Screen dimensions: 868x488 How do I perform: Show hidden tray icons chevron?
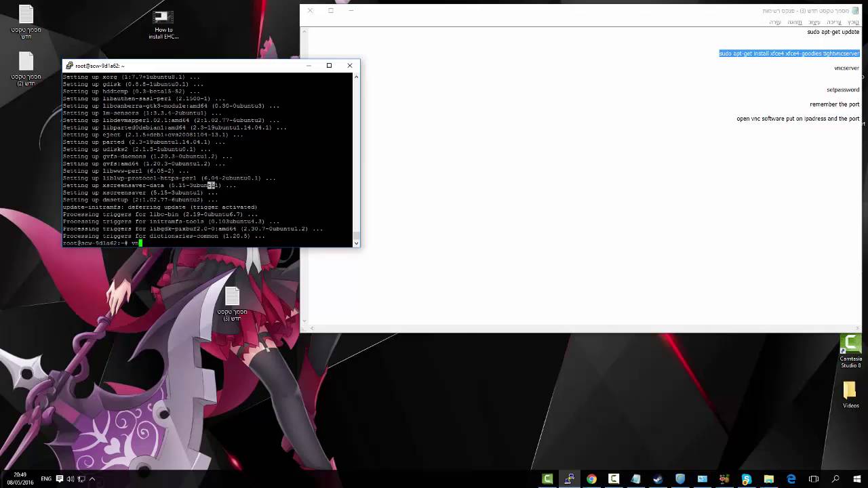tap(92, 479)
